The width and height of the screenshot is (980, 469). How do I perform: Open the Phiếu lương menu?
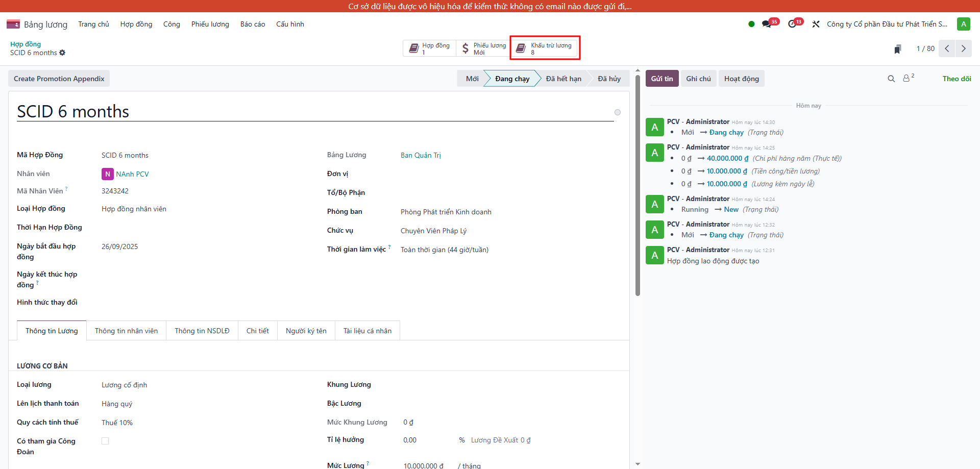point(210,24)
